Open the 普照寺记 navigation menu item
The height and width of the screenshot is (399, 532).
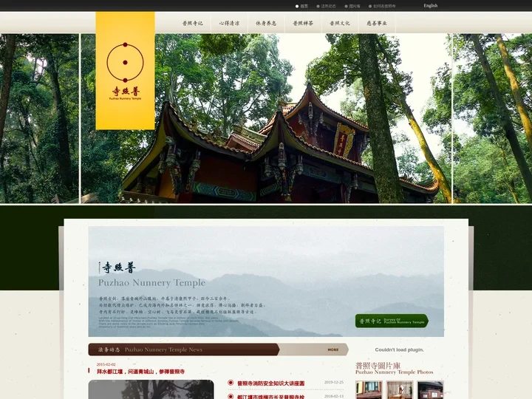coord(193,23)
